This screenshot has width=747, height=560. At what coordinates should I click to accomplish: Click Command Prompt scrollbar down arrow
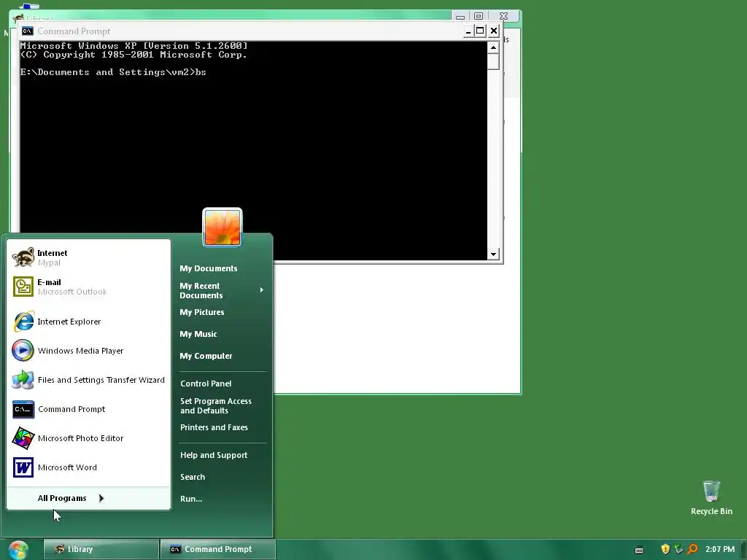click(x=493, y=254)
